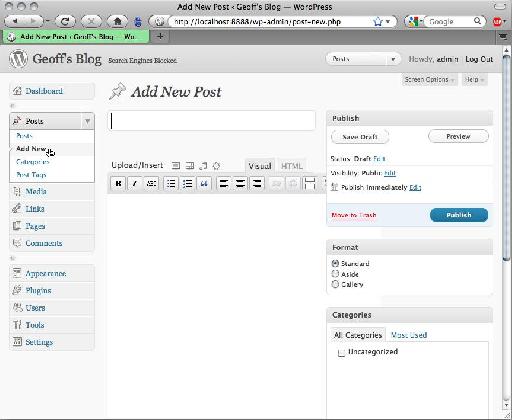Image resolution: width=512 pixels, height=420 pixels.
Task: Click the blue Publish button
Action: pyautogui.click(x=459, y=215)
